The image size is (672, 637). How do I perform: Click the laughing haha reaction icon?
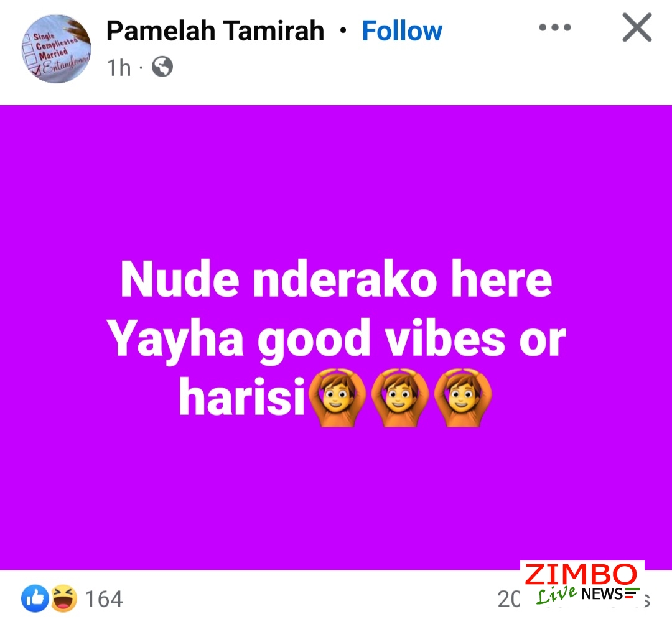pyautogui.click(x=64, y=598)
